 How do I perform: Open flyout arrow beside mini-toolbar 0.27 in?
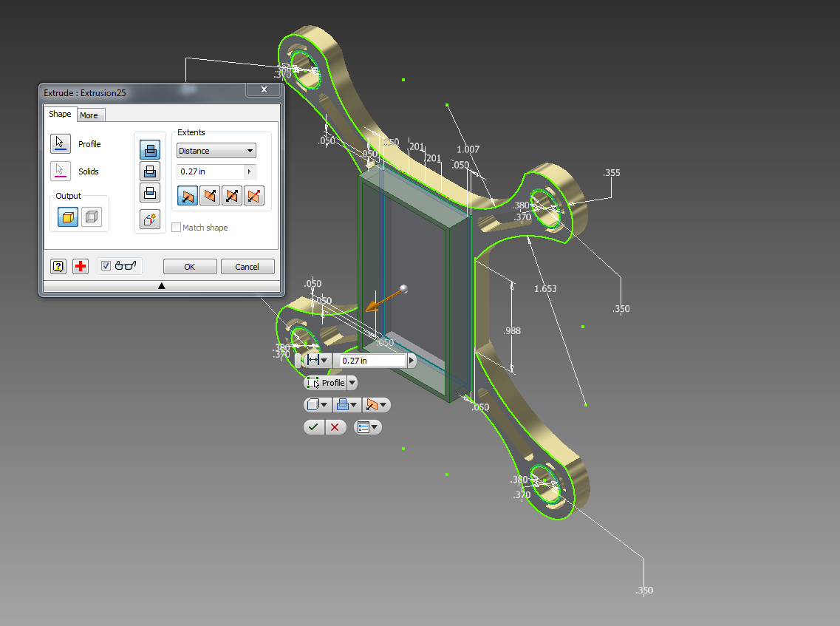coord(412,360)
